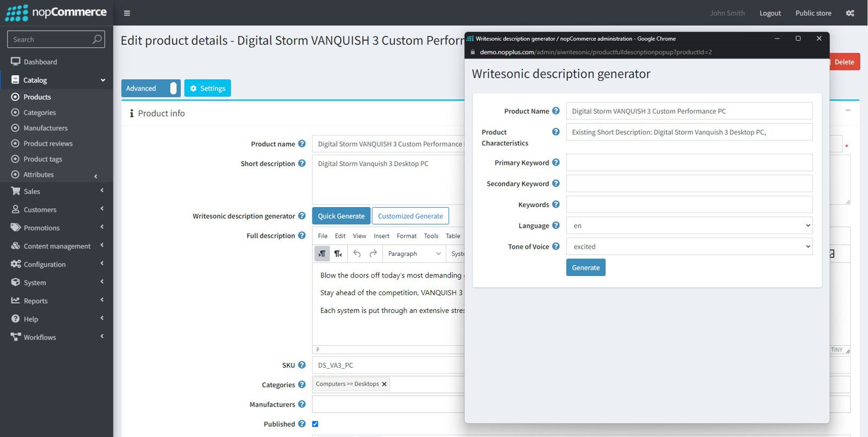Click the John Smith user name
Image resolution: width=868 pixels, height=437 pixels.
[727, 13]
